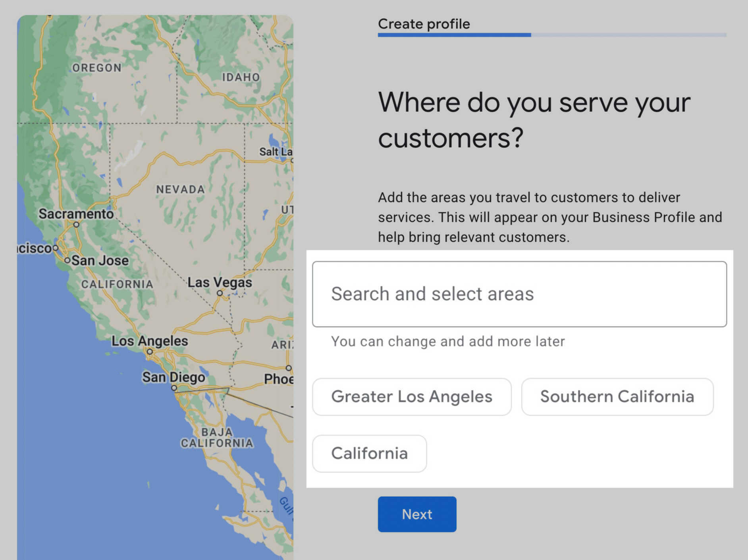This screenshot has width=748, height=560.
Task: Click the San Jose city marker dot
Action: pos(67,260)
